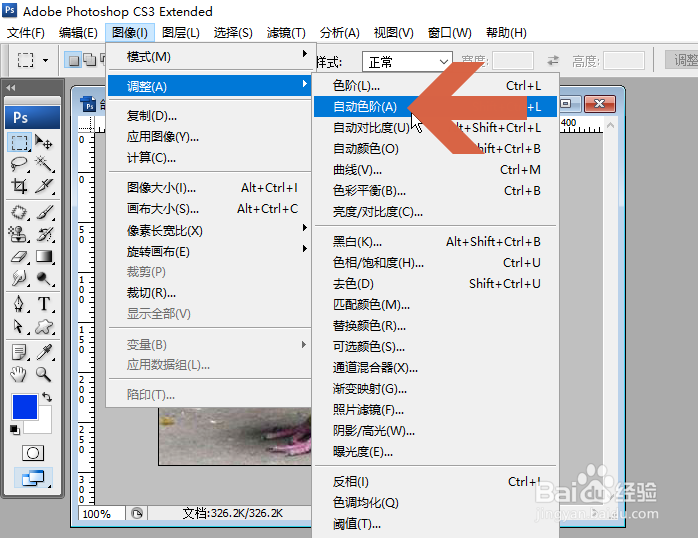Swap width and height arrows button
The height and width of the screenshot is (538, 698).
tap(553, 60)
